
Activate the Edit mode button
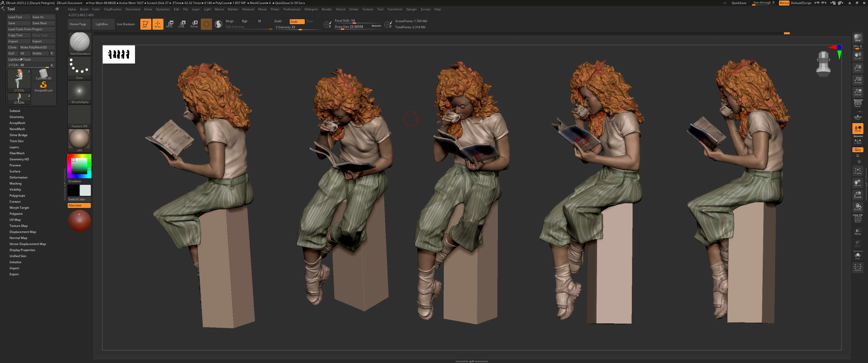click(145, 24)
